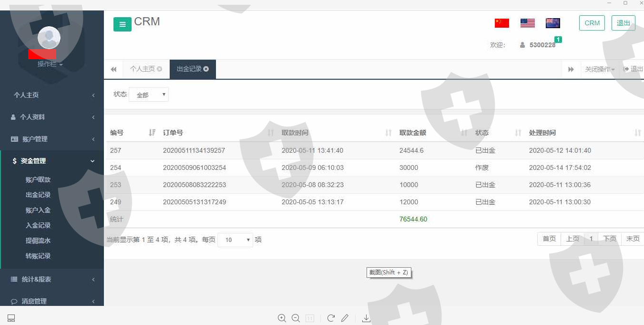Open the 操作栏 dropdown under the avatar
The width and height of the screenshot is (644, 325).
pos(50,64)
